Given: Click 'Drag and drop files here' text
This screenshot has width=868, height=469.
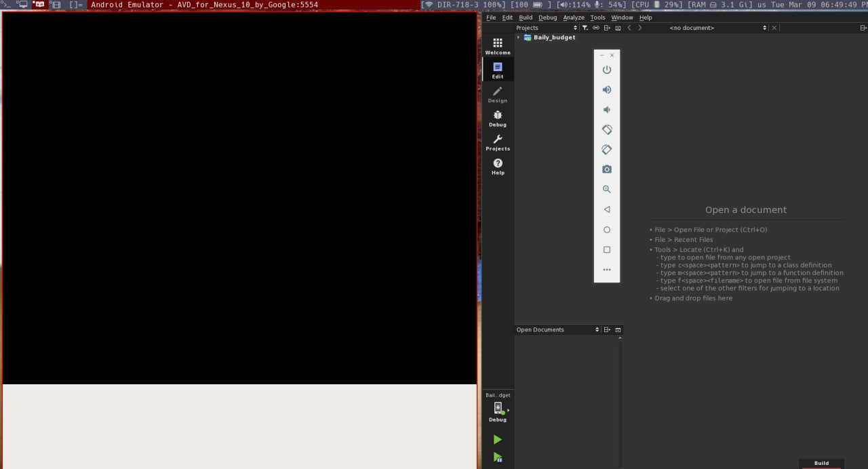Looking at the screenshot, I should point(693,298).
